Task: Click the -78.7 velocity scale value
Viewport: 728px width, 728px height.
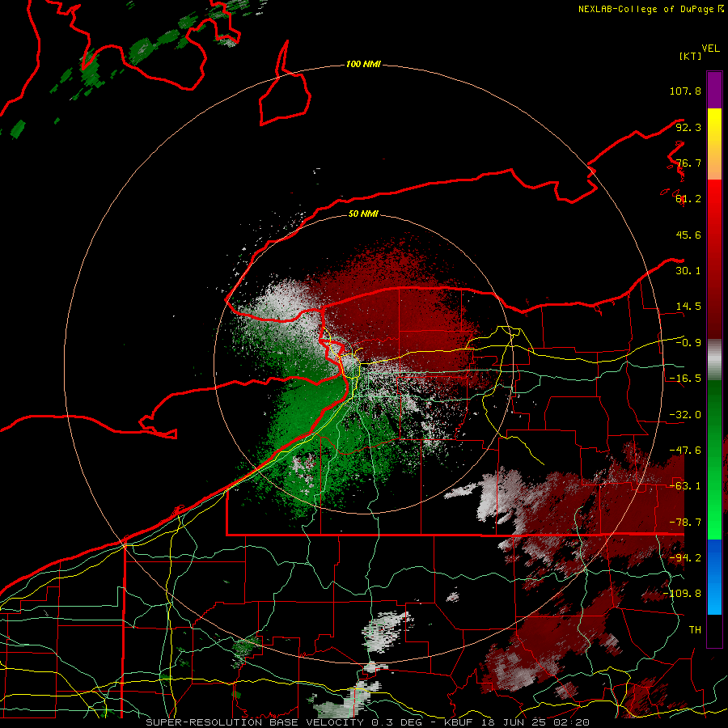Action: tap(685, 523)
